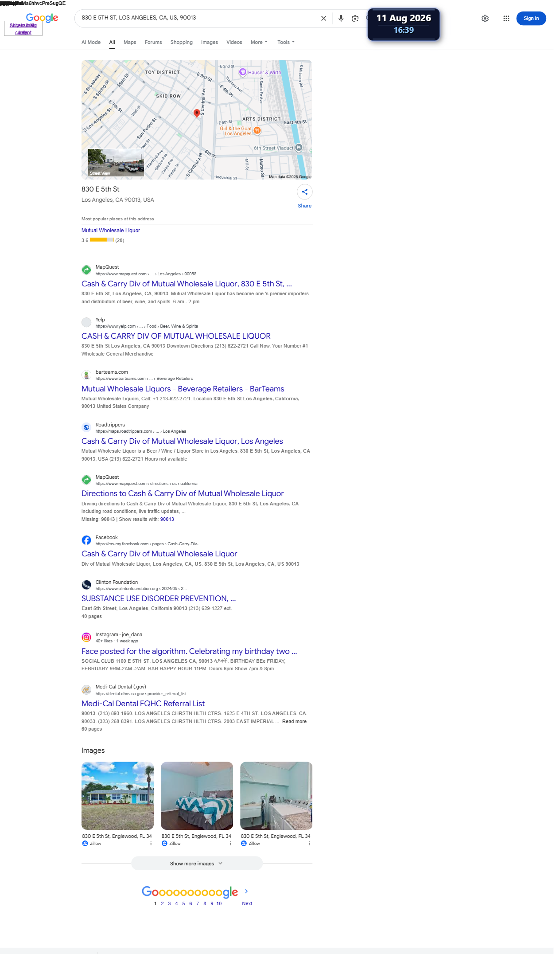Click the Roadtrippers favicon
Viewport: 560px width, 954px height.
point(86,427)
